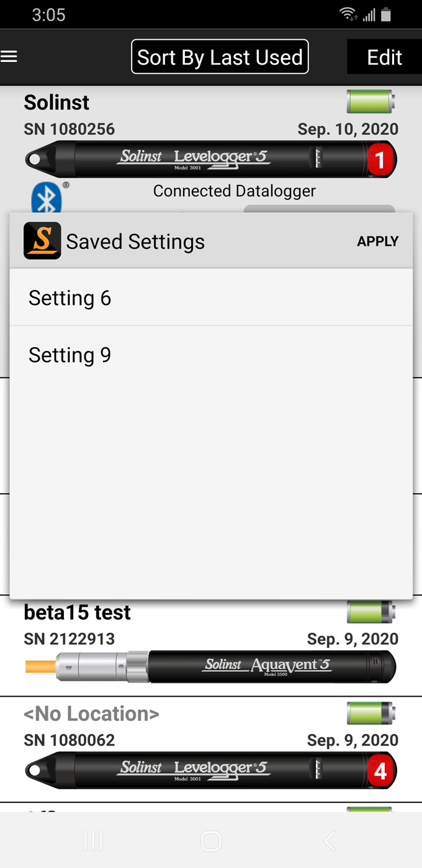The height and width of the screenshot is (868, 422).
Task: Tap the battery icon beside No Location datalogger
Action: 369,713
